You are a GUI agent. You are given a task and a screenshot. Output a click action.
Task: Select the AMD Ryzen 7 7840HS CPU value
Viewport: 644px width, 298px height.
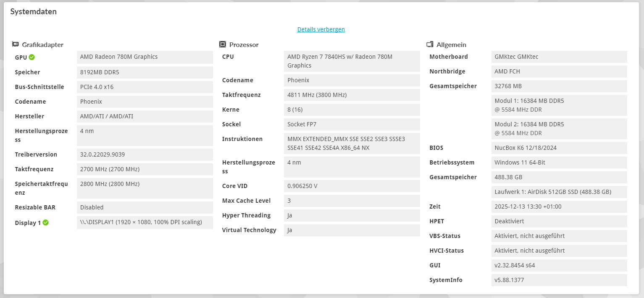coord(352,61)
